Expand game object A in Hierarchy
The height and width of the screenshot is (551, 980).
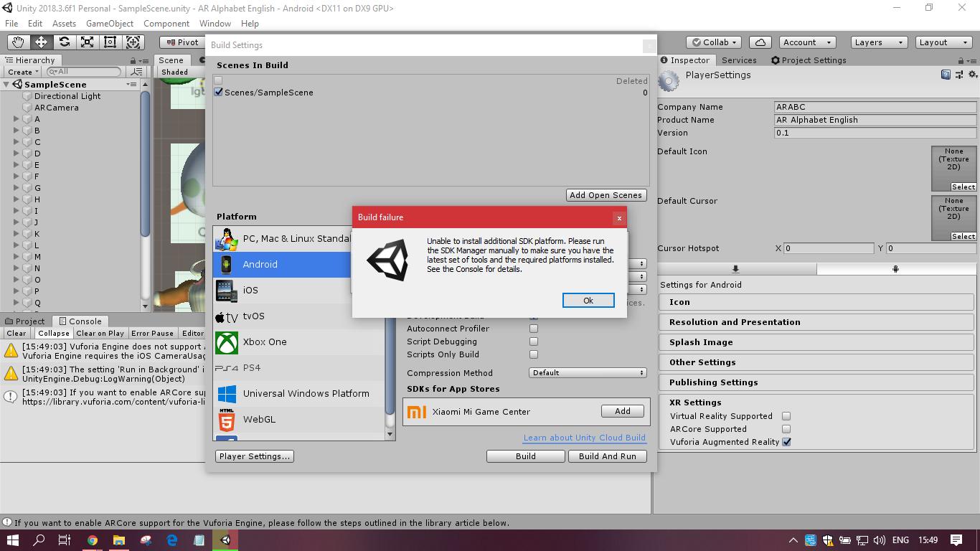pyautogui.click(x=17, y=119)
